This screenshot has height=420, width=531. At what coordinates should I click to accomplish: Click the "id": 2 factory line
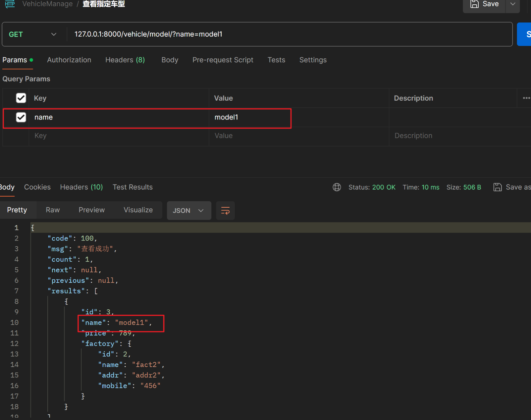tap(114, 354)
